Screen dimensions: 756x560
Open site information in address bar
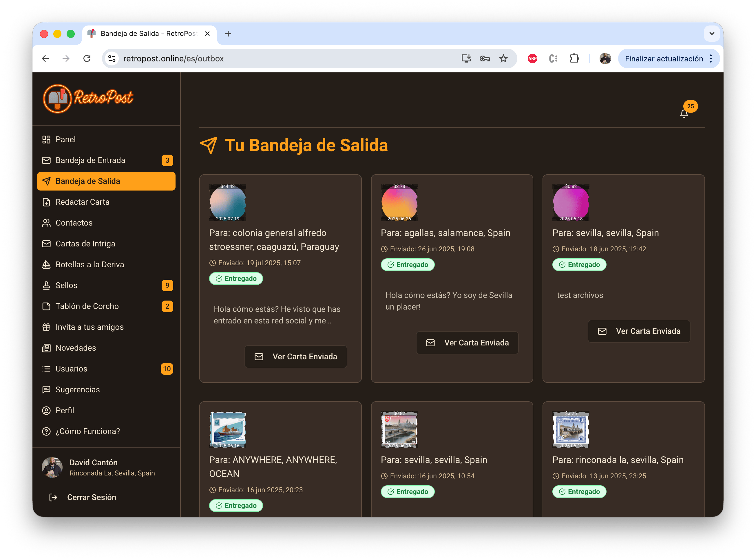(x=112, y=59)
